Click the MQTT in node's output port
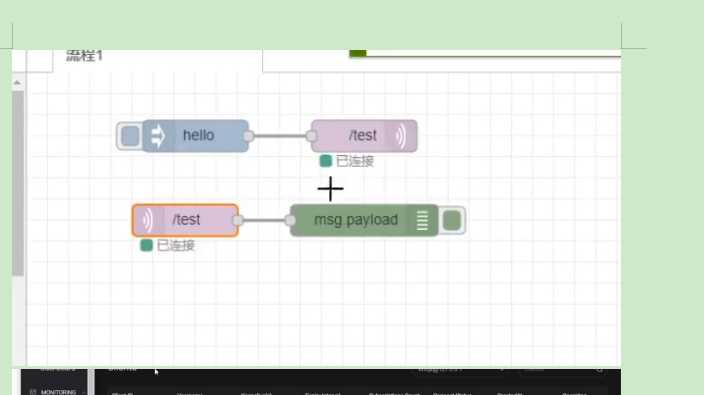This screenshot has width=704, height=395. pos(238,220)
